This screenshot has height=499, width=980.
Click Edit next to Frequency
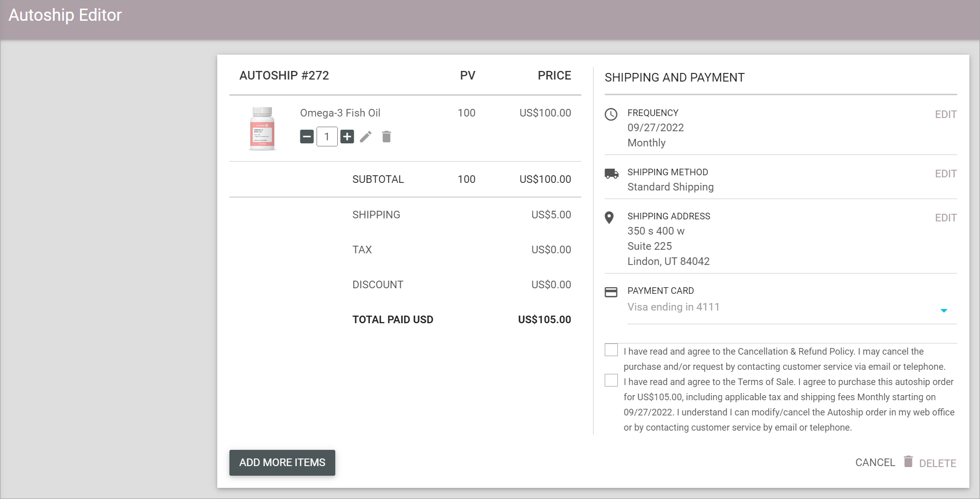pos(945,114)
